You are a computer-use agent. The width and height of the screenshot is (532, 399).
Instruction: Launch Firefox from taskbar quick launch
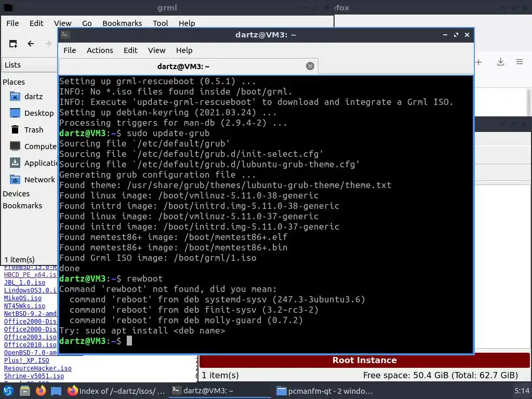(41, 391)
